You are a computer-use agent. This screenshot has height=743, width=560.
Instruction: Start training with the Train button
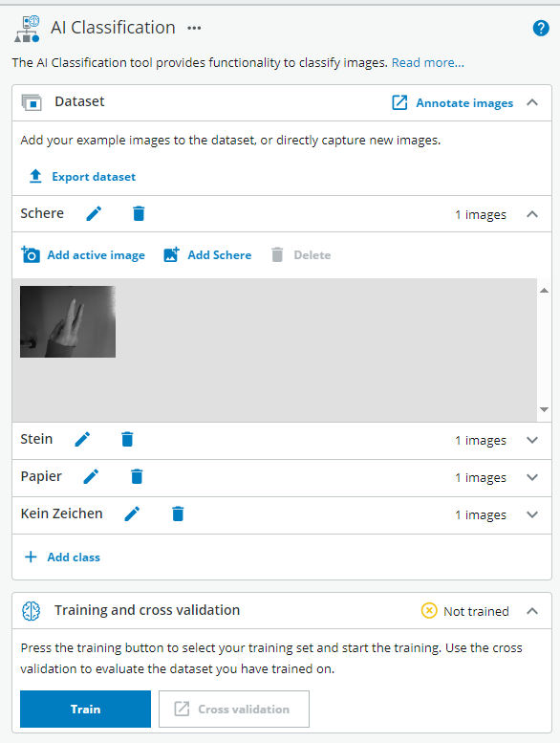pos(85,709)
